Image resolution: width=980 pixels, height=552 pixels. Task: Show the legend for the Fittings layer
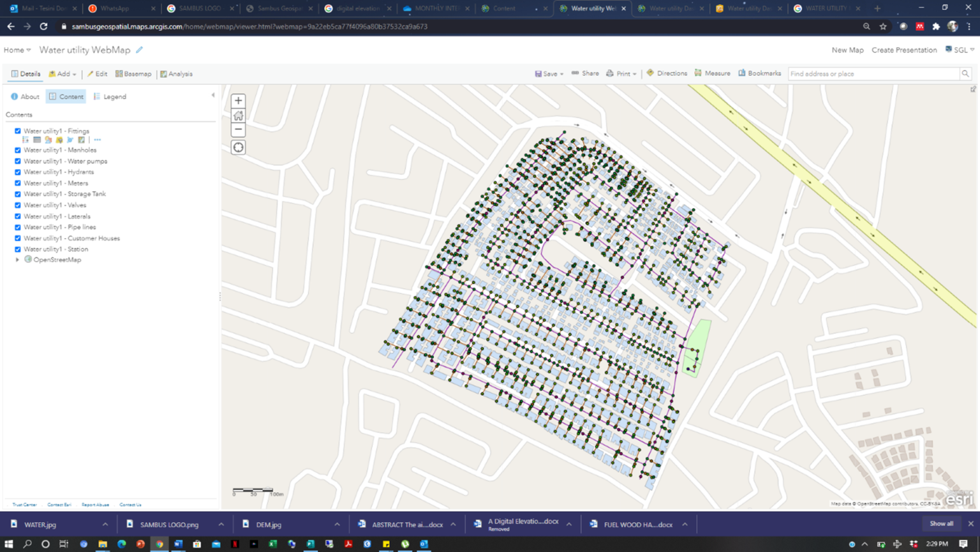click(x=26, y=140)
